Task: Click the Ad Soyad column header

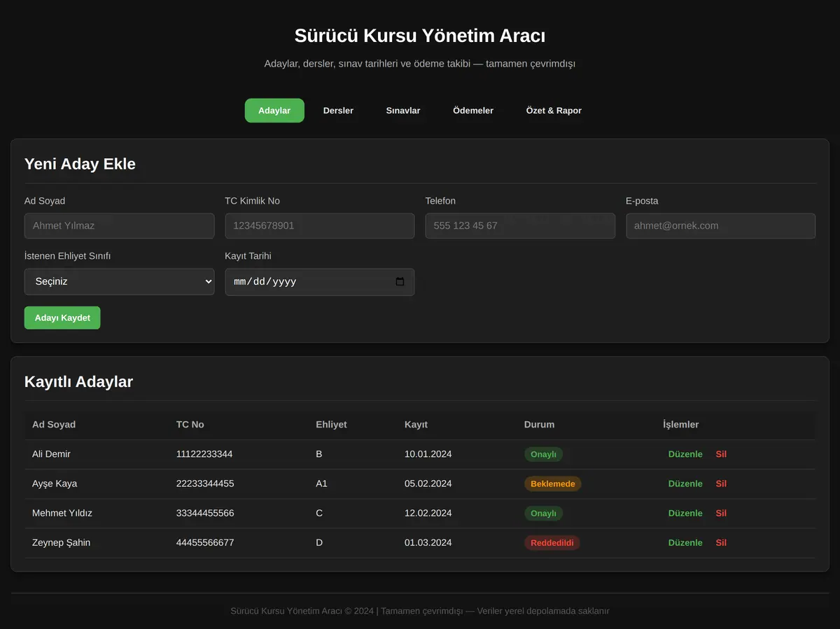Action: point(54,425)
